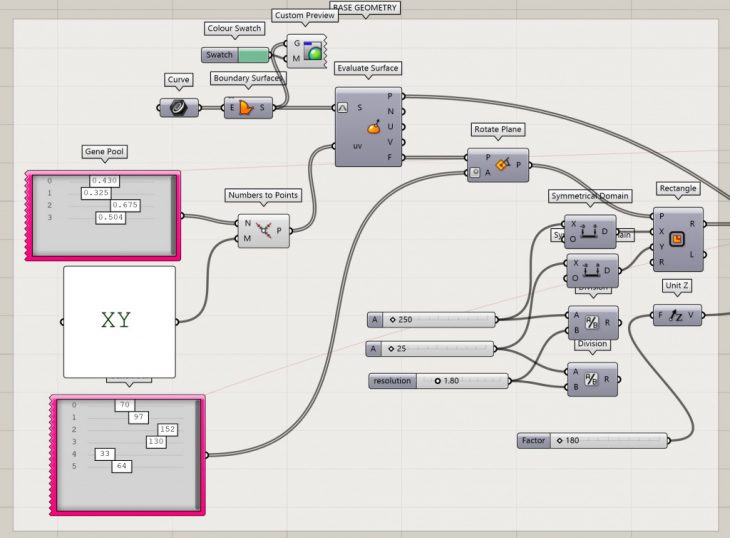Click the Custom Preview sphere icon
Viewport: 730px width, 538px height.
[313, 52]
